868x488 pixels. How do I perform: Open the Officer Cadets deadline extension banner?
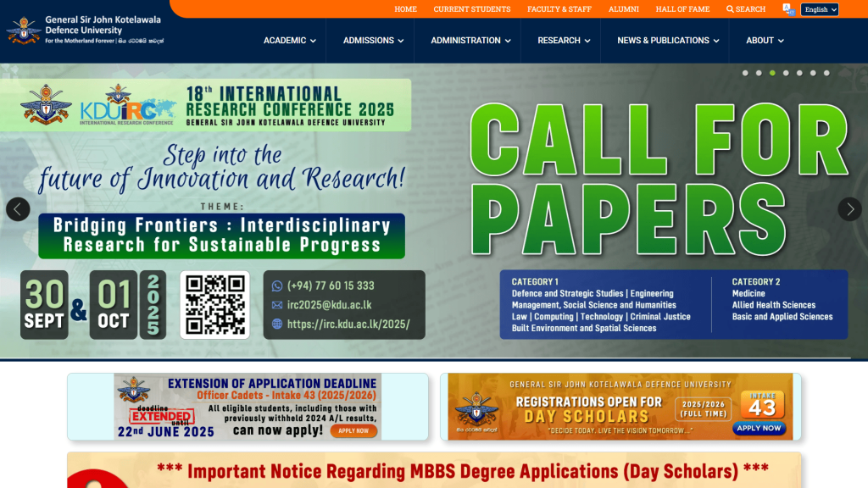[248, 407]
